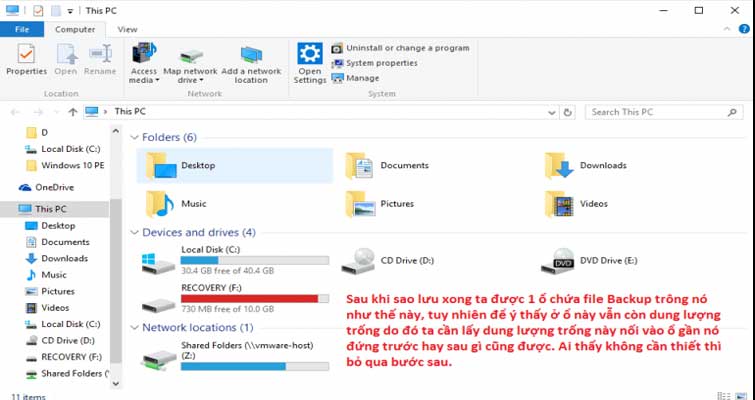Open Properties in the Computer ribbon

point(26,60)
